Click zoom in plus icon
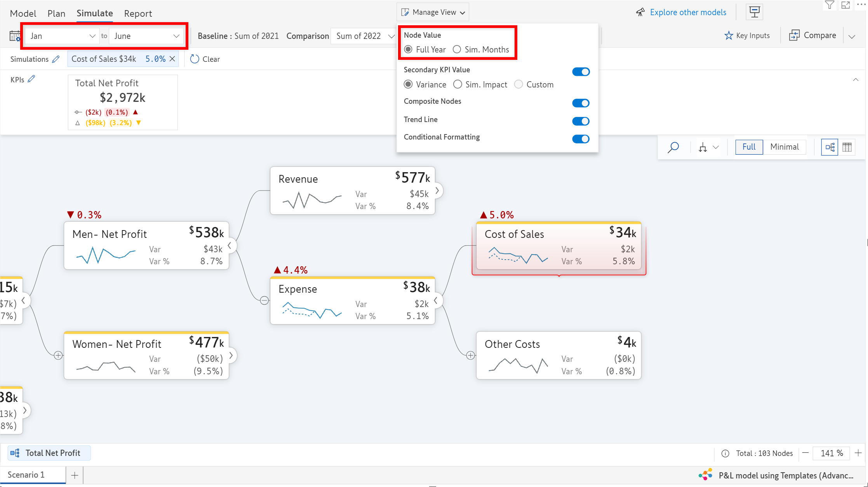The image size is (868, 487). click(858, 453)
